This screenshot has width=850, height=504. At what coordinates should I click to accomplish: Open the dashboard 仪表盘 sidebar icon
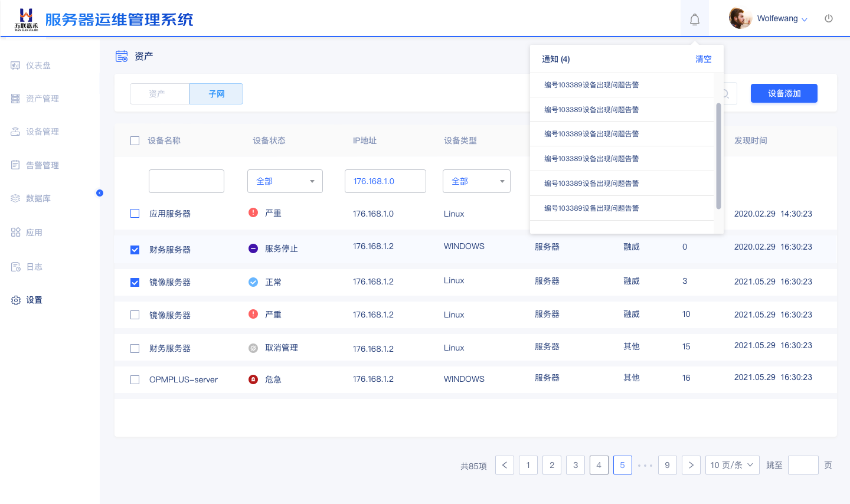(15, 66)
